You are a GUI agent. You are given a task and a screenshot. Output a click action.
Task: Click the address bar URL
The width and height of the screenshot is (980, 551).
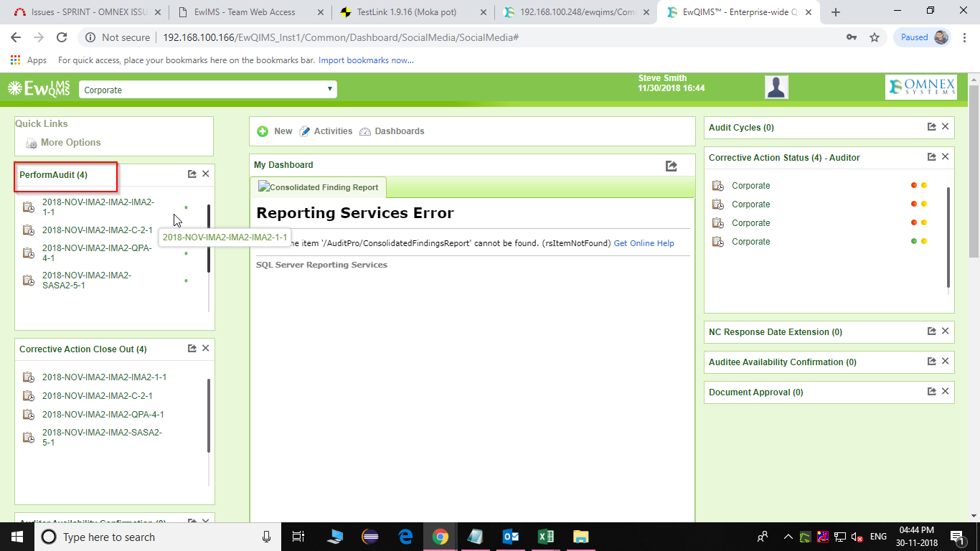pos(341,37)
